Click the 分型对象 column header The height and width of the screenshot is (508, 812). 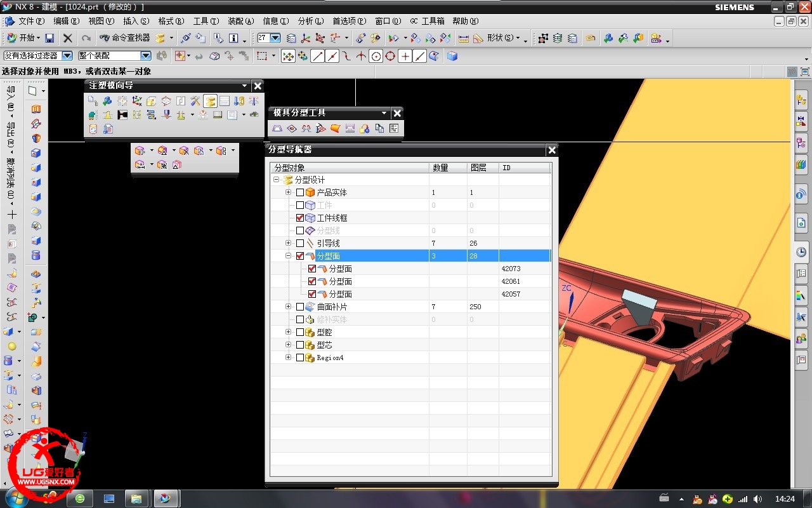click(x=350, y=168)
